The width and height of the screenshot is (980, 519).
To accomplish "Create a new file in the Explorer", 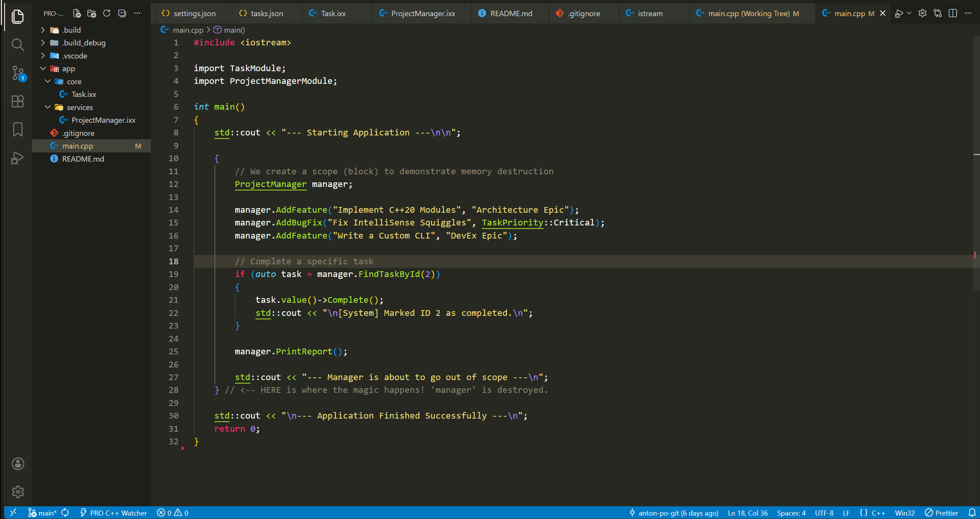I will (x=77, y=13).
